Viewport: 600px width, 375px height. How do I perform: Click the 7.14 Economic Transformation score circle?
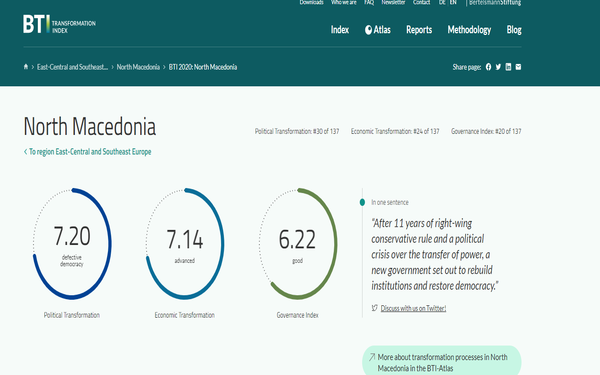point(185,243)
